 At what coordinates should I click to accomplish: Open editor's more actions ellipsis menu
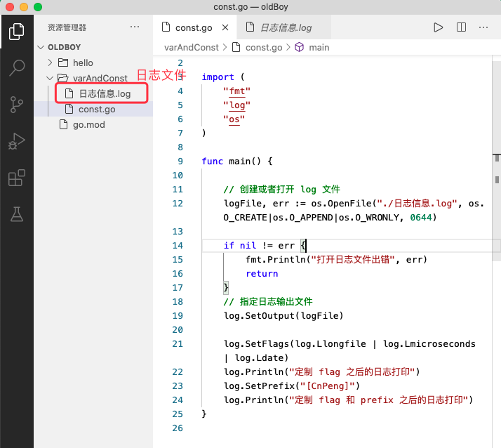coord(483,27)
